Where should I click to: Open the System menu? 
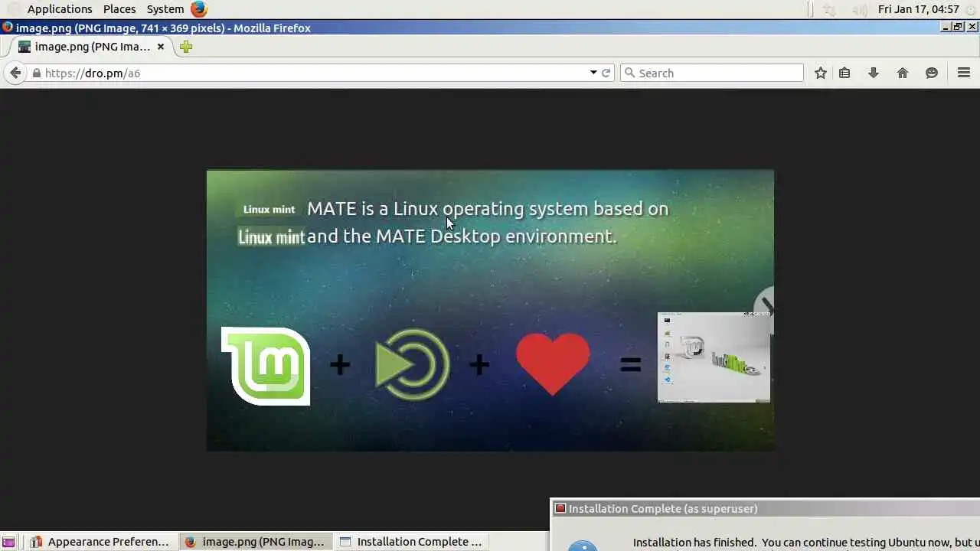coord(165,9)
